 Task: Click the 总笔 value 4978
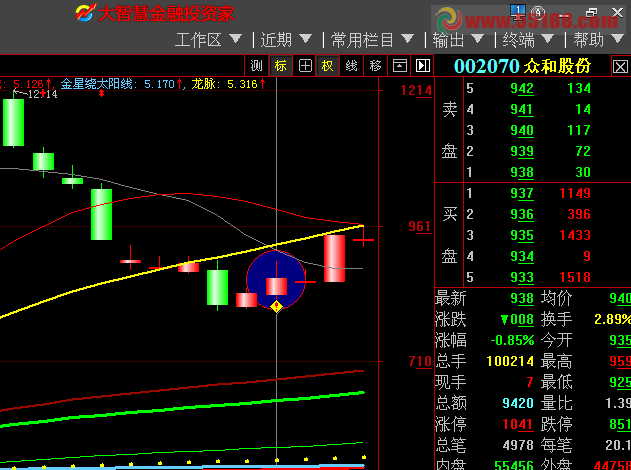[x=518, y=445]
